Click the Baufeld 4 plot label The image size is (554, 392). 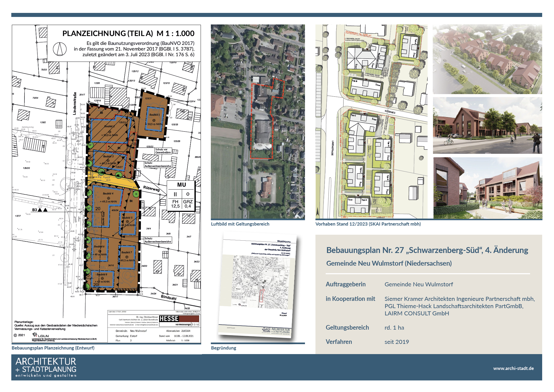[108, 194]
